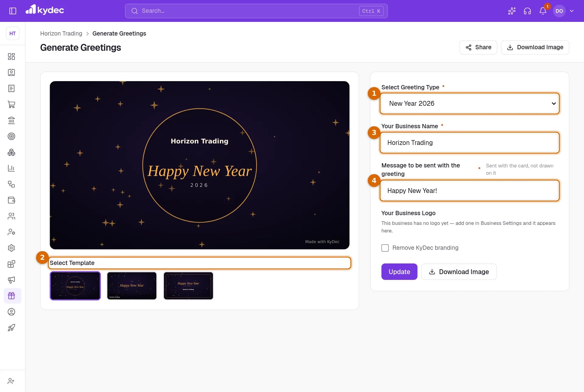The width and height of the screenshot is (584, 392).
Task: Open the rocket sidebar icon
Action: pyautogui.click(x=11, y=328)
